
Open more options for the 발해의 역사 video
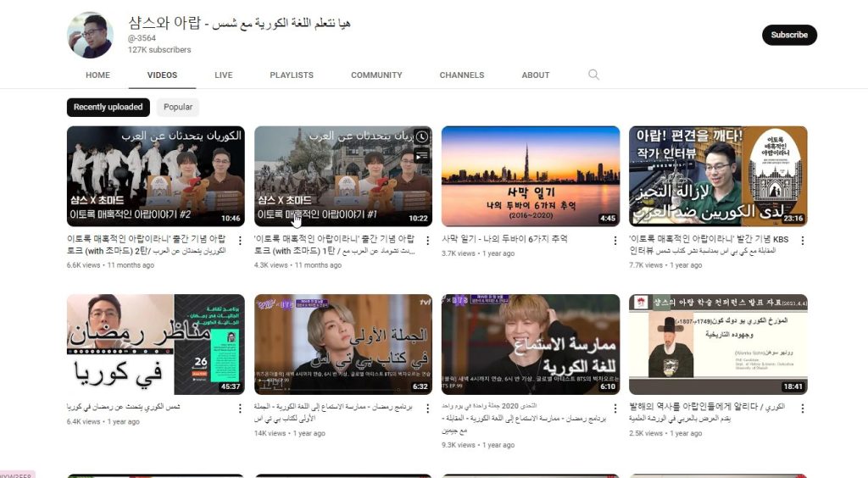tap(802, 409)
